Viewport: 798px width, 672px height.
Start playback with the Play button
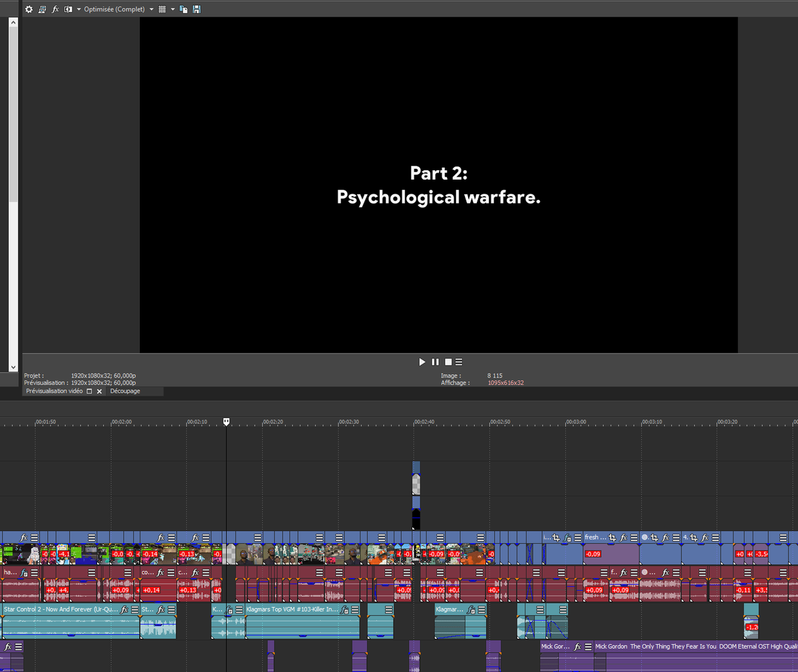[422, 362]
